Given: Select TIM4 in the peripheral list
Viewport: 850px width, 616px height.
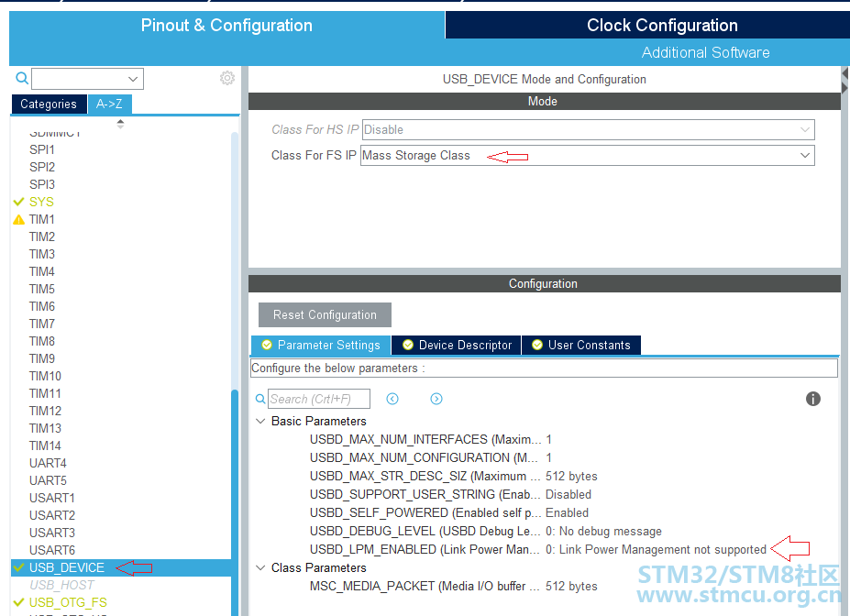Looking at the screenshot, I should click(42, 271).
